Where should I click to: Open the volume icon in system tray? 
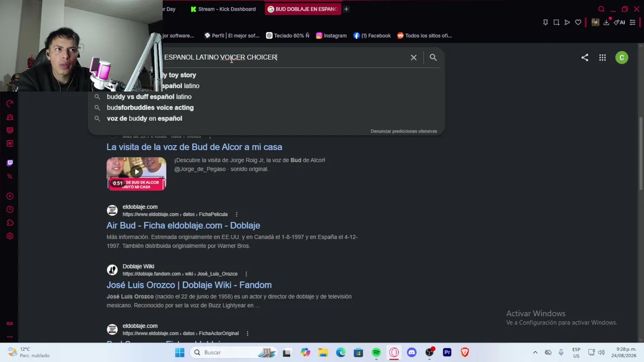tap(601, 352)
